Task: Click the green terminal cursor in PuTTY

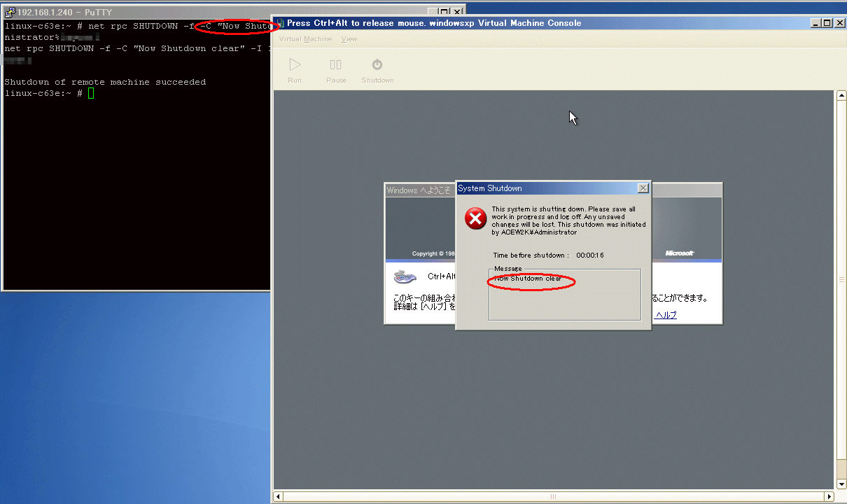Action: (91, 93)
